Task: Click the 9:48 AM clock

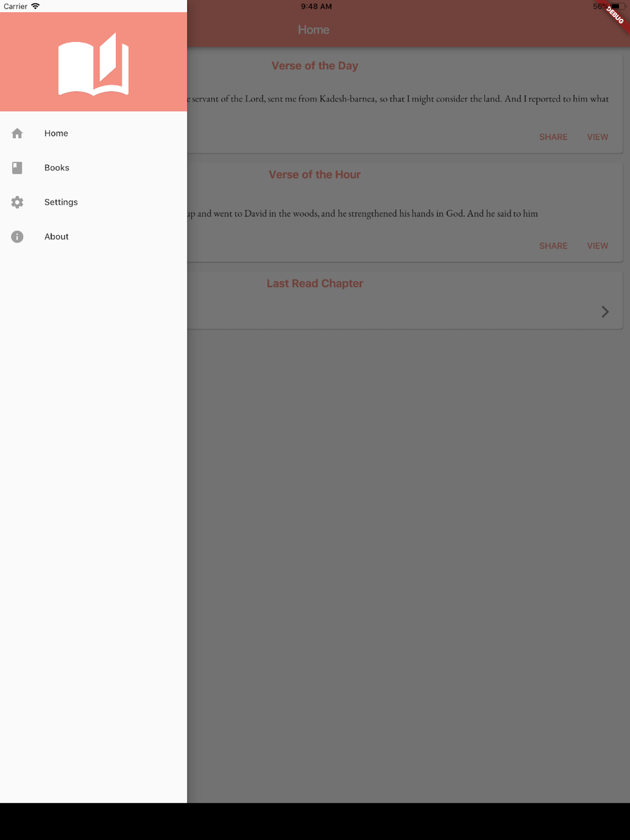Action: tap(316, 6)
